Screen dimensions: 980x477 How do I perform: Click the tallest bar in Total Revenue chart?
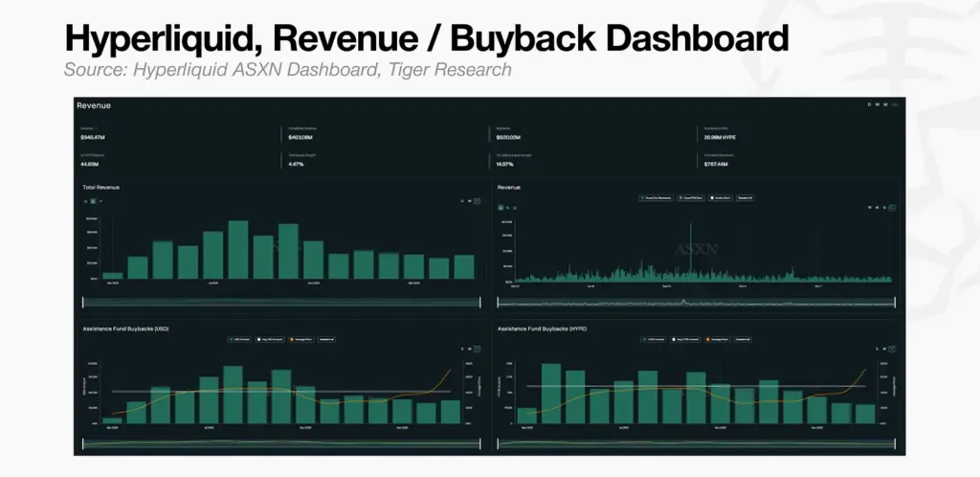[x=238, y=249]
